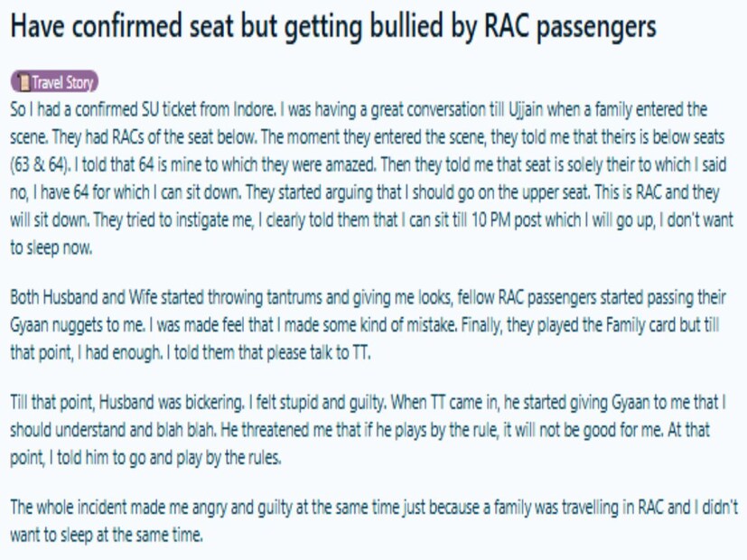Click 'confirmed SU ticket' in first paragraph
The image size is (747, 560).
point(117,109)
